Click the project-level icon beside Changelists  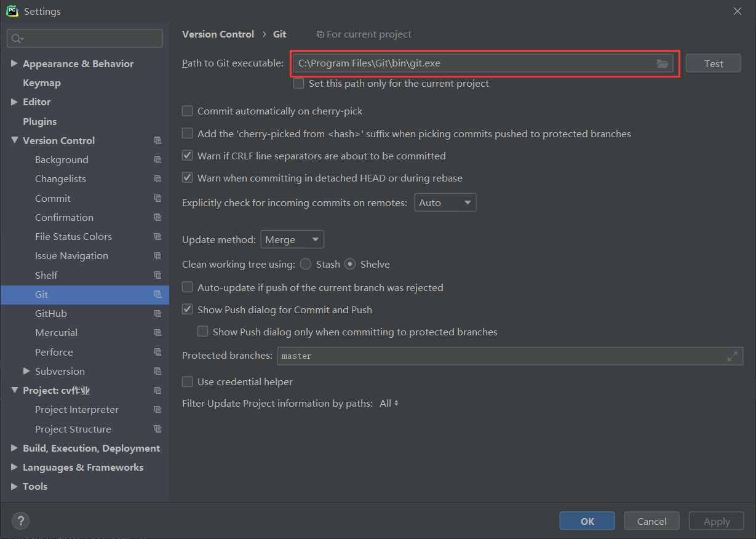(158, 179)
